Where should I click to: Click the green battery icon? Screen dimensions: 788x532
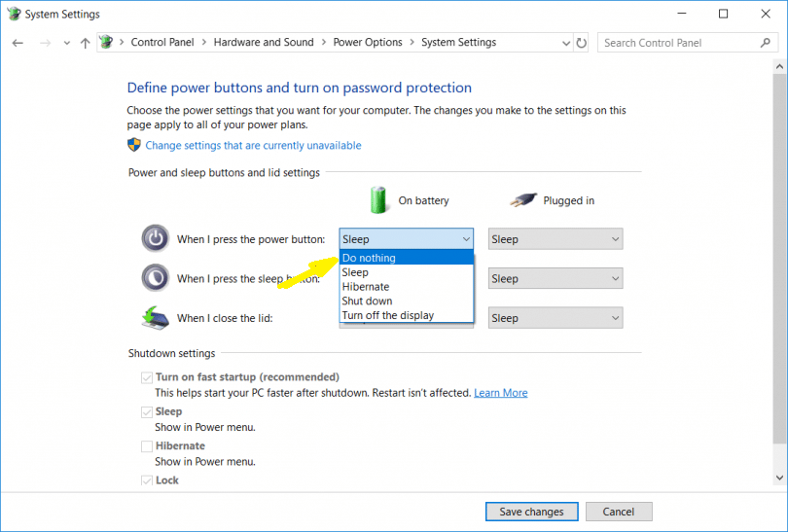[378, 200]
